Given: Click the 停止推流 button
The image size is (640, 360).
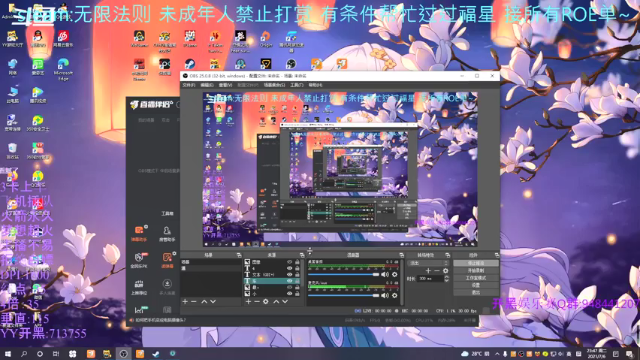Looking at the screenshot, I should pyautogui.click(x=476, y=263).
